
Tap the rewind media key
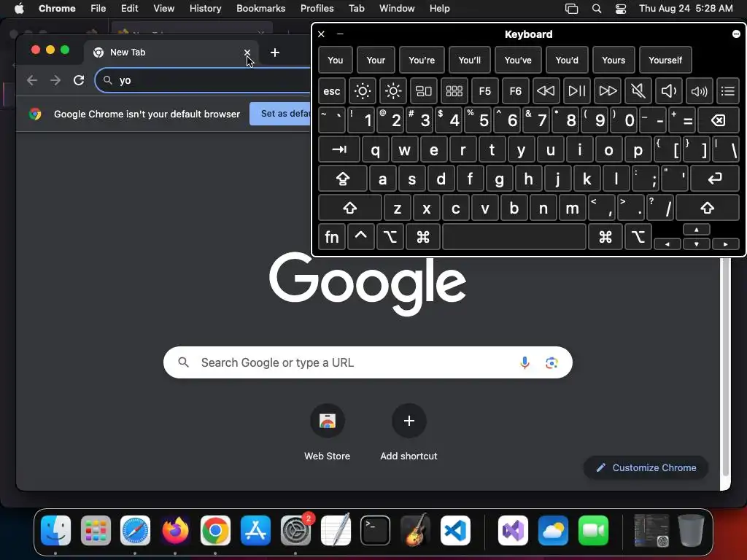click(x=546, y=90)
